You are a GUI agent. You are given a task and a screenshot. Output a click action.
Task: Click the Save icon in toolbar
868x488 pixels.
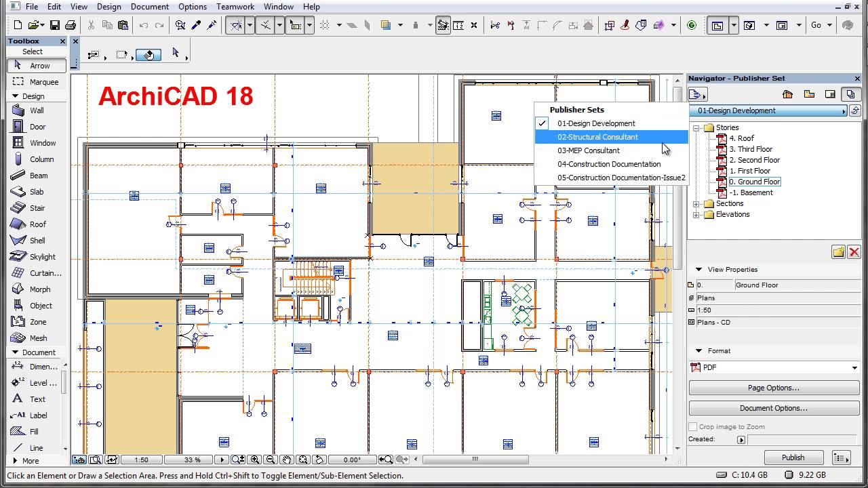[x=55, y=25]
